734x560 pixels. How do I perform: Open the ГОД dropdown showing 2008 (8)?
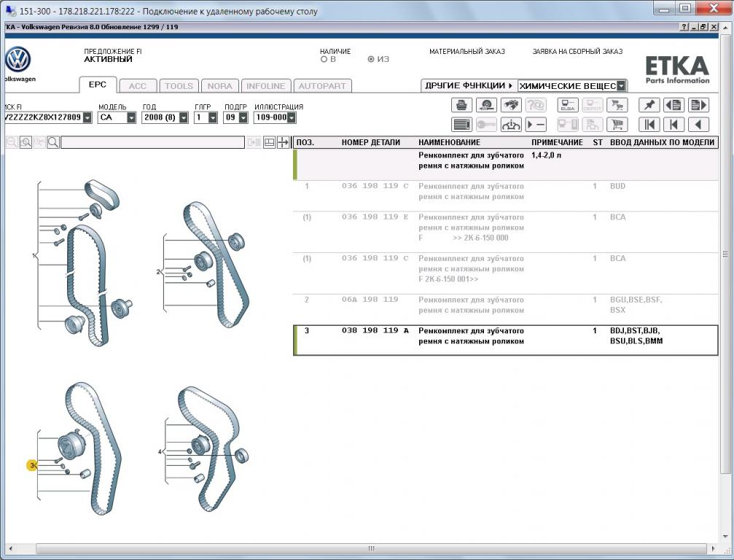(184, 117)
